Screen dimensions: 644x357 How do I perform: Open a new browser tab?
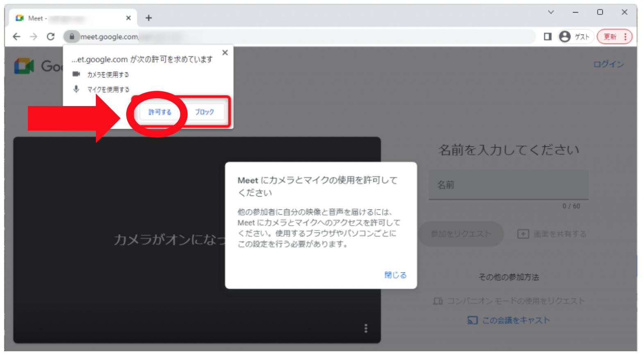pos(149,18)
